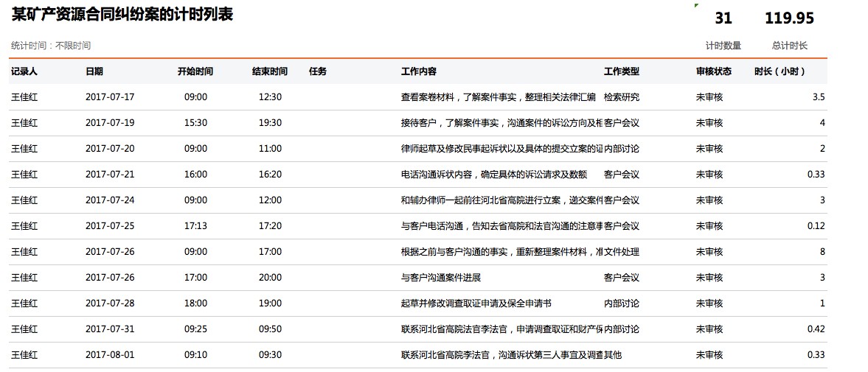Open work content 查看案卷材料，了解案件事实
This screenshot has height=372, width=868.
pos(499,97)
